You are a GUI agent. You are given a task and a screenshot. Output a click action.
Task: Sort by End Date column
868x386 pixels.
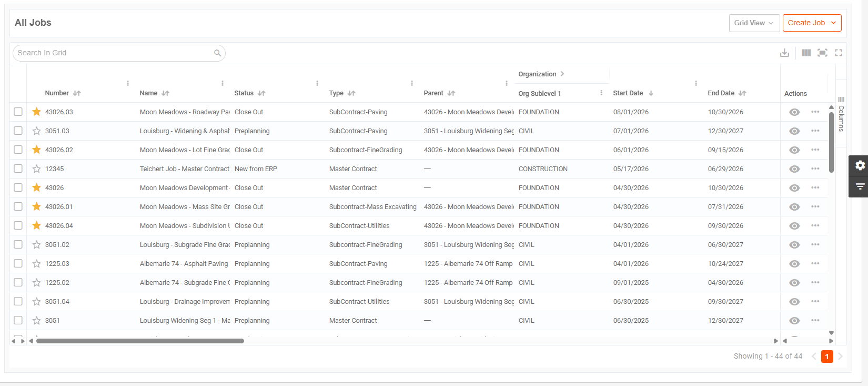742,93
